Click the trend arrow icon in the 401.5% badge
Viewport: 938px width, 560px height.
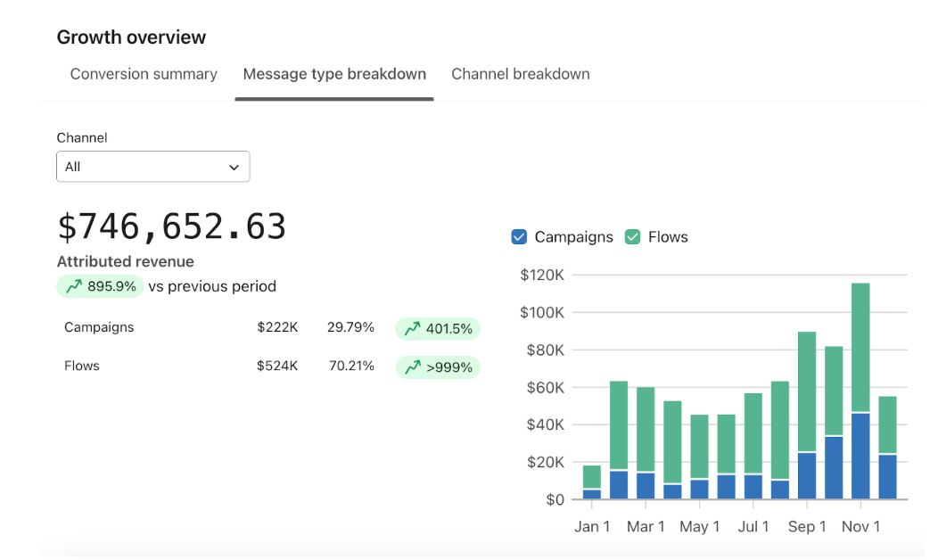[x=412, y=329]
